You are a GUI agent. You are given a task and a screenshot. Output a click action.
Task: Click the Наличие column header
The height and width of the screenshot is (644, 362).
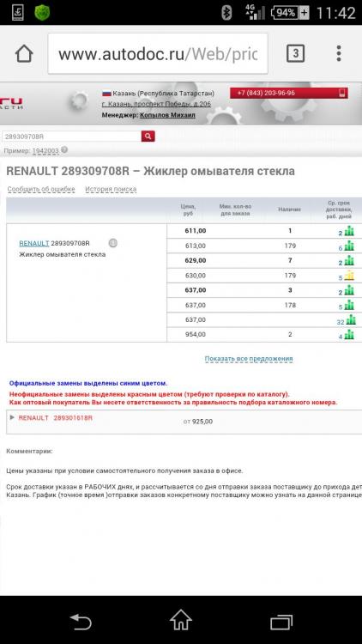coord(290,210)
